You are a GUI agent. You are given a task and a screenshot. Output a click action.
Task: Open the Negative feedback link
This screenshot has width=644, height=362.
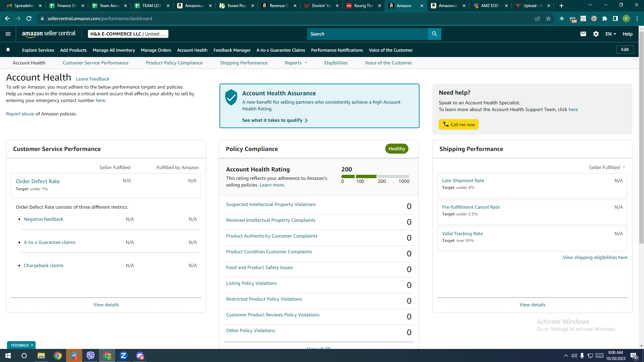click(44, 219)
